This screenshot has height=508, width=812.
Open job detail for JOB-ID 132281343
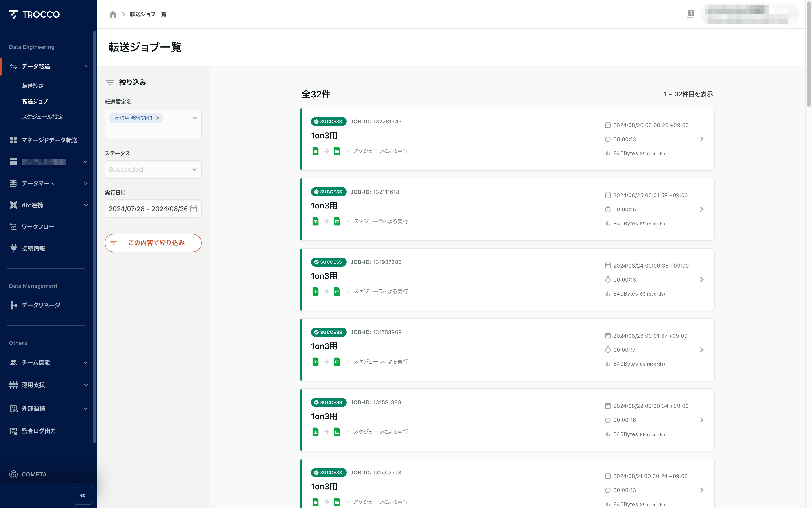[701, 139]
